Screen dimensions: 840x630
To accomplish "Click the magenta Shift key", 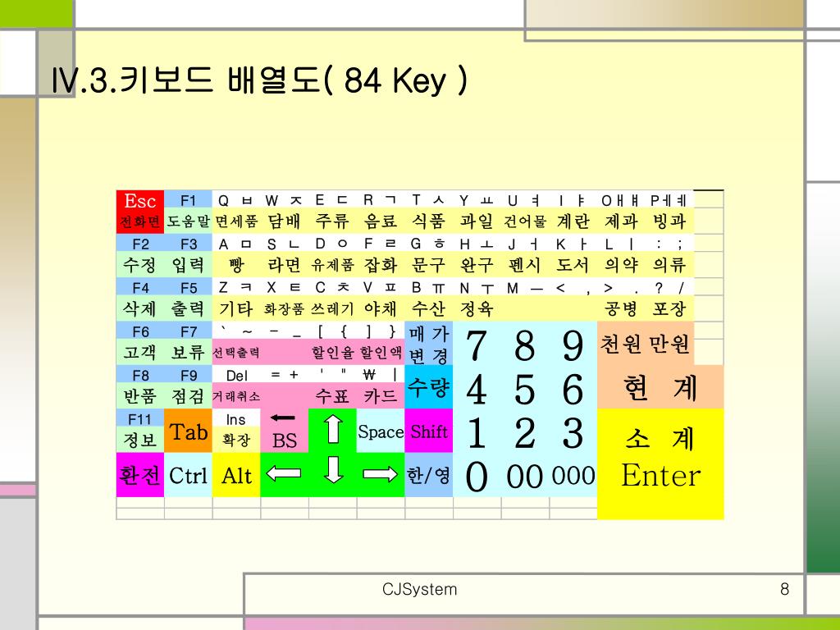I will point(428,431).
